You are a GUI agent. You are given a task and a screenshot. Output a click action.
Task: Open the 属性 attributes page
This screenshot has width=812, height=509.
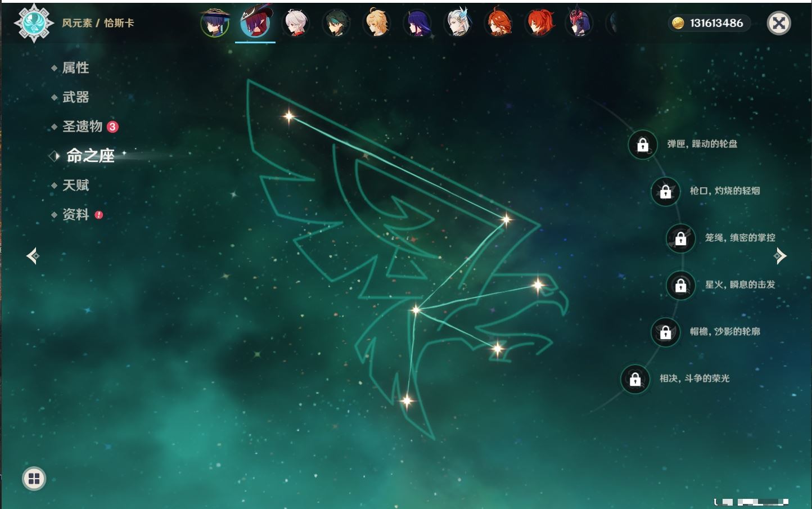click(x=75, y=68)
